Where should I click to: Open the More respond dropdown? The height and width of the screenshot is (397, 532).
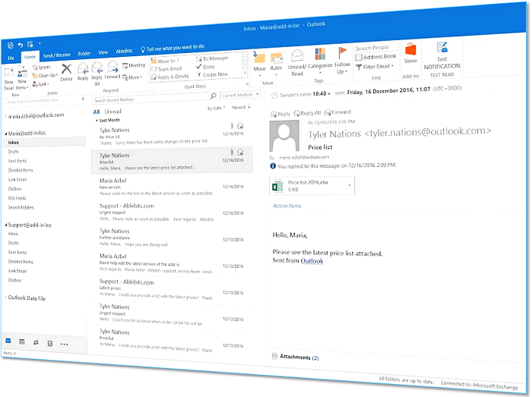pyautogui.click(x=132, y=77)
